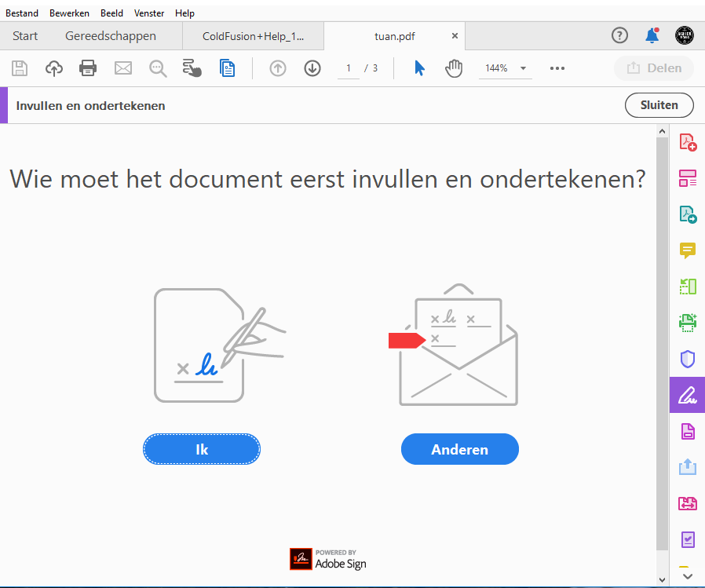Viewport: 705px width, 588px height.
Task: Open the Protect tool (shield icon)
Action: (687, 359)
